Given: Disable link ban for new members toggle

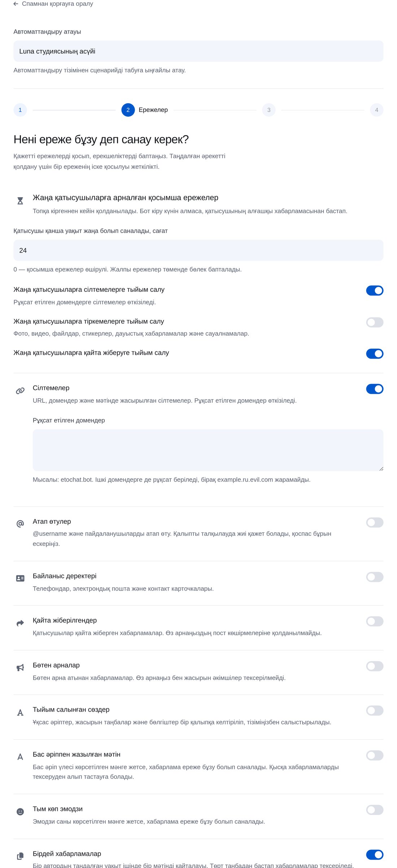Looking at the screenshot, I should 375,290.
